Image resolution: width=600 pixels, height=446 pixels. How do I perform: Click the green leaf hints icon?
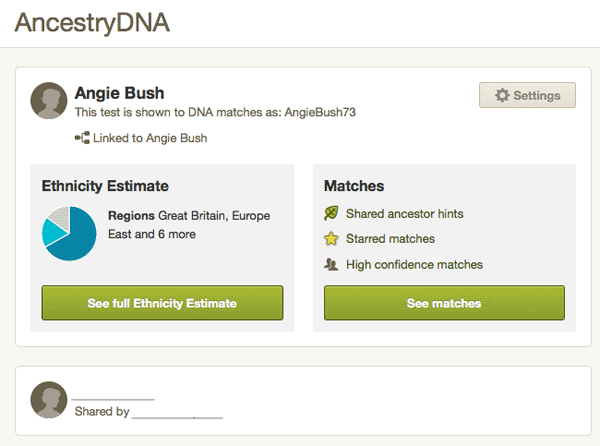coord(331,213)
